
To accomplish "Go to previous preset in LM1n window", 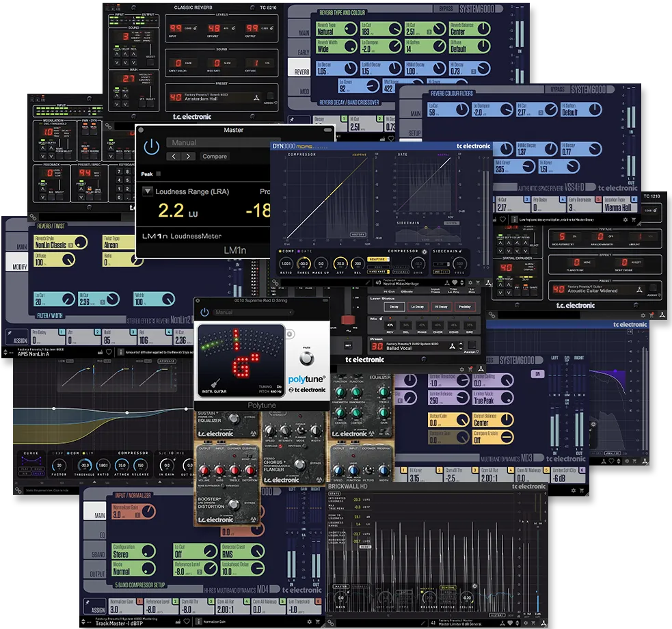I will pos(174,157).
